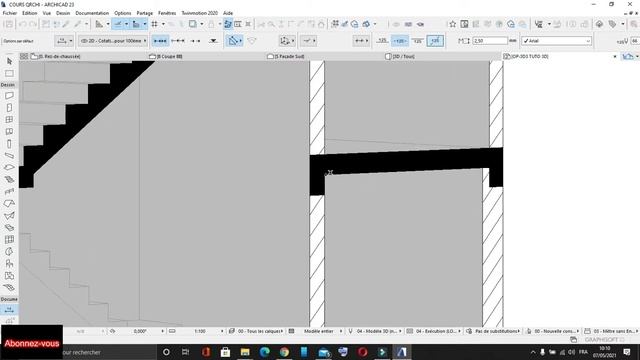Open the rotation angle 0,00° field
This screenshot has width=640, height=360.
[140, 331]
